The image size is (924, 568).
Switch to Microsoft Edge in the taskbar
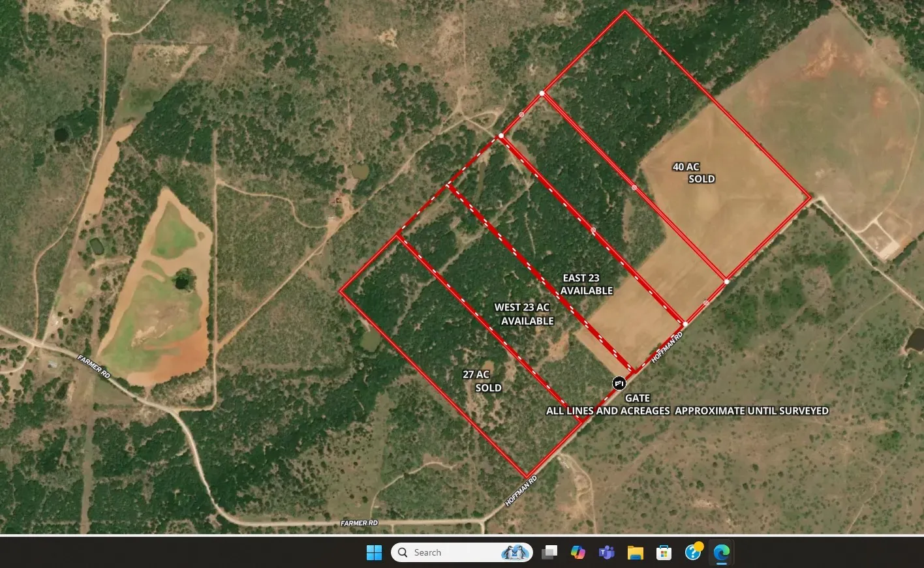pos(722,552)
